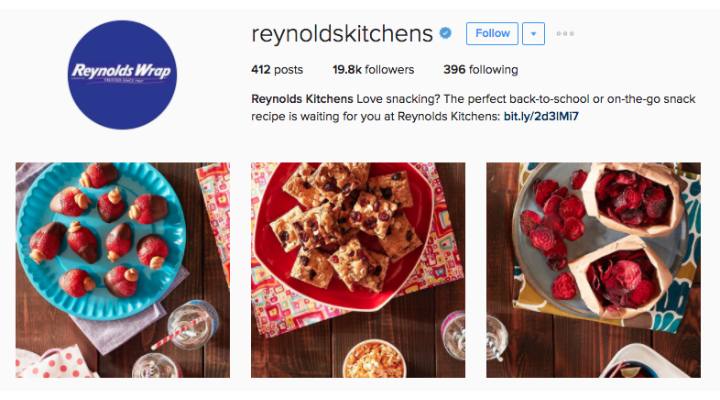Image resolution: width=720 pixels, height=400 pixels.
Task: Click the popcorn bowl in snack bars photo
Action: [374, 359]
